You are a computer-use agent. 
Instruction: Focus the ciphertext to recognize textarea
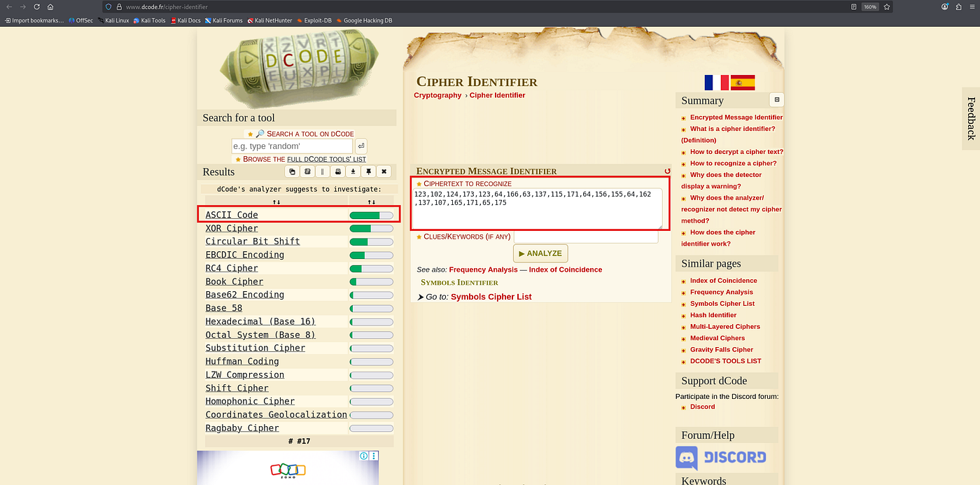[x=537, y=208]
